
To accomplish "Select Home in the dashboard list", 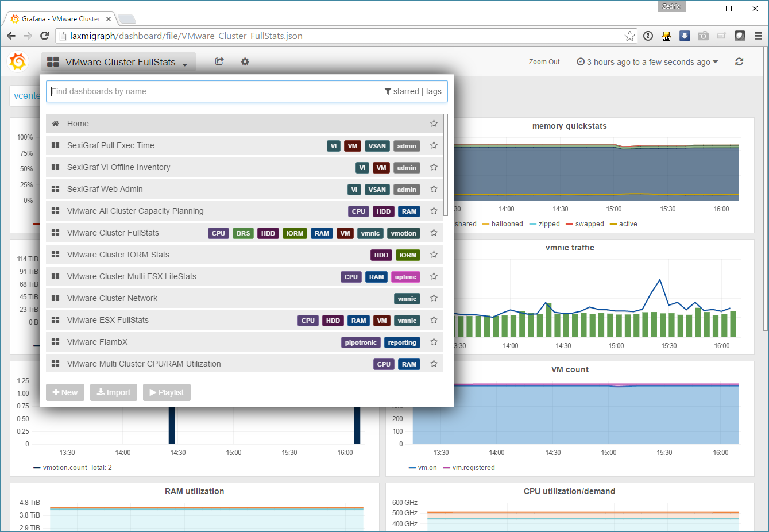I will pyautogui.click(x=78, y=124).
